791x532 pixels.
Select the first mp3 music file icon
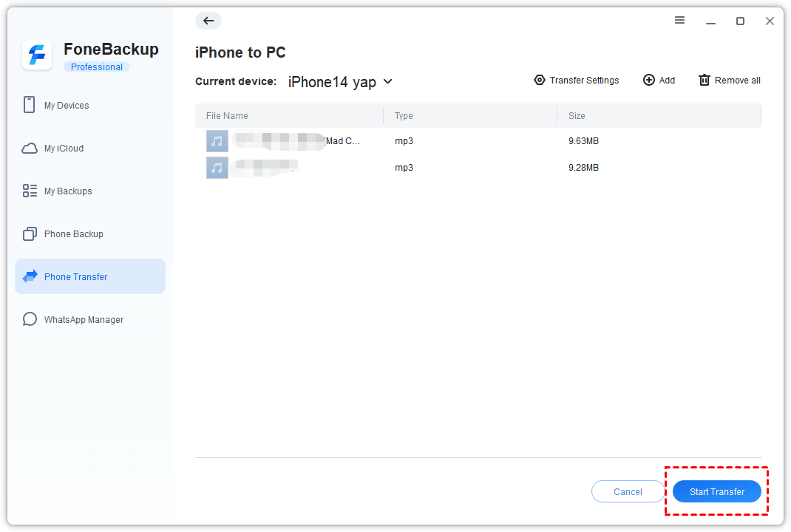[x=217, y=141]
